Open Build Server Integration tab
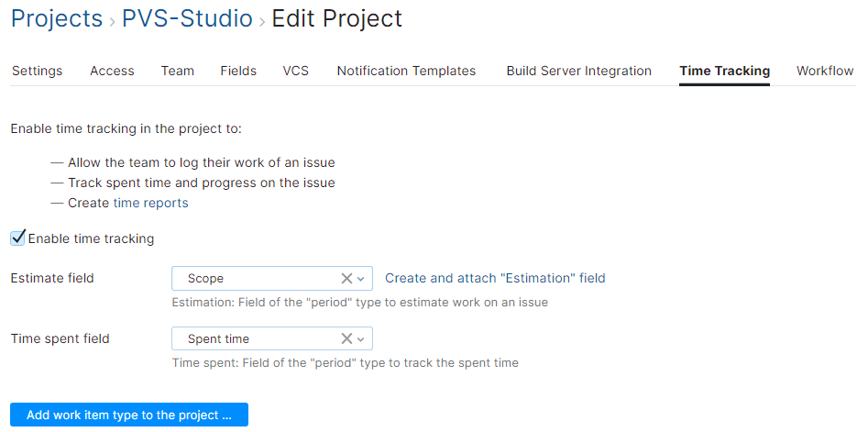This screenshot has height=432, width=868. 578,71
